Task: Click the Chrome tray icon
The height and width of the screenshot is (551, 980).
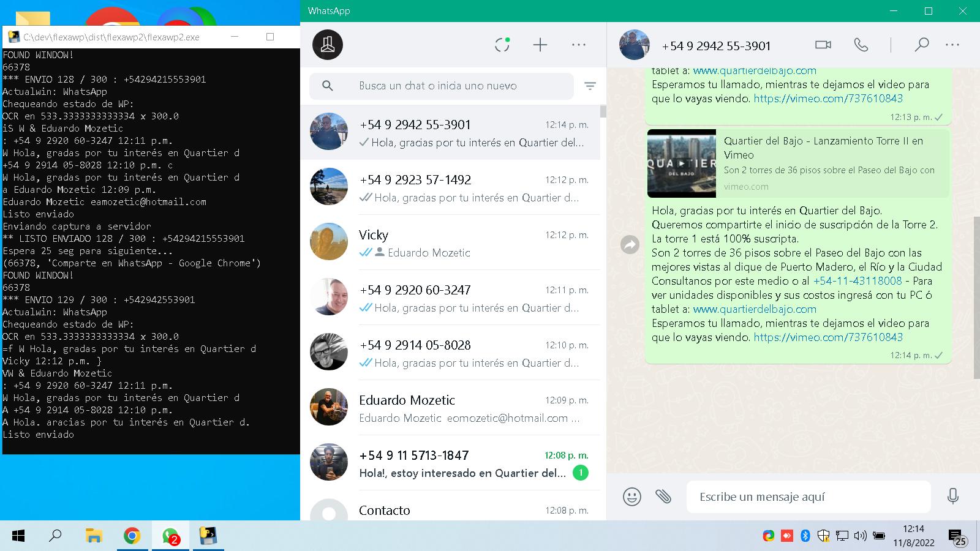Action: [768, 536]
